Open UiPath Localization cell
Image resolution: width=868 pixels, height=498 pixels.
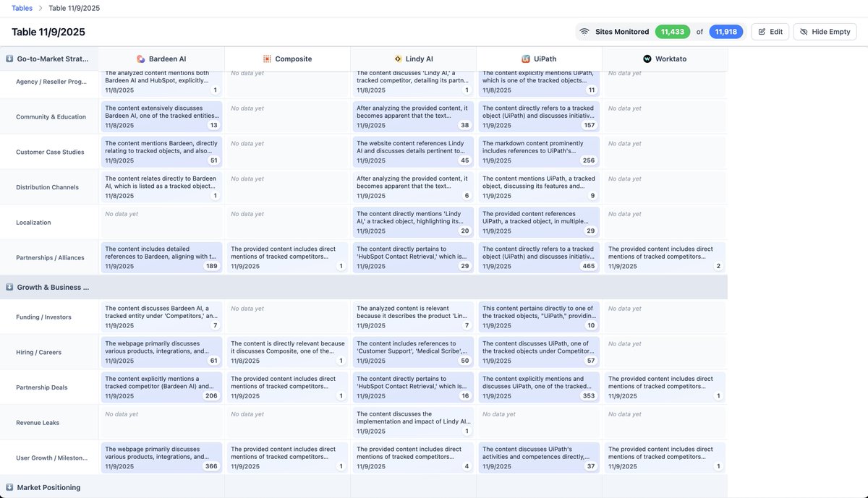click(539, 223)
